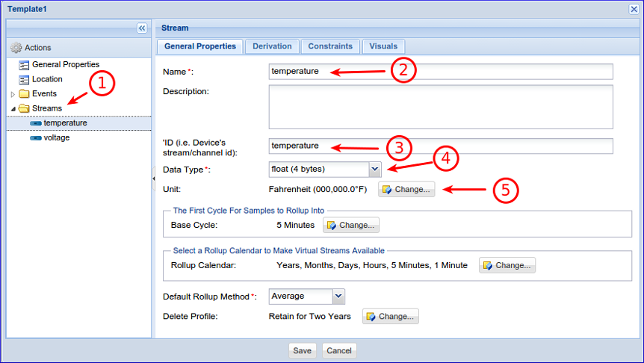
Task: Collapse the Streams folder
Action: point(13,109)
